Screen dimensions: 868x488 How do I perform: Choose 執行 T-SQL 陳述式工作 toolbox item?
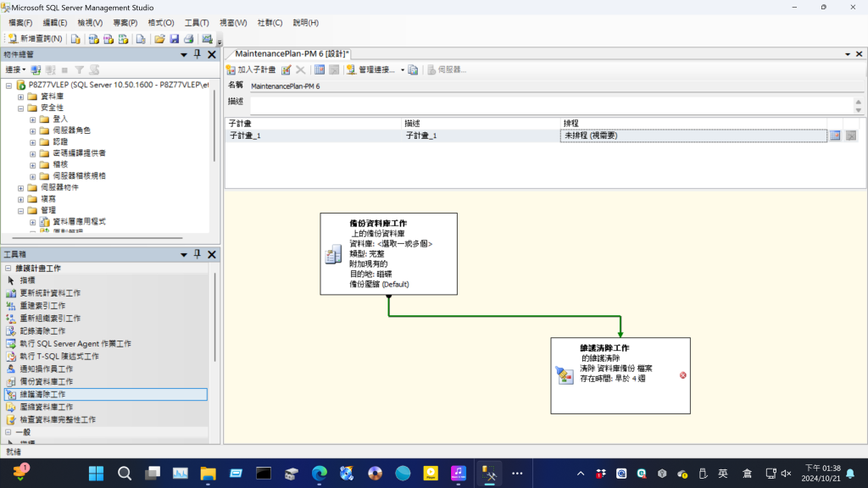59,356
